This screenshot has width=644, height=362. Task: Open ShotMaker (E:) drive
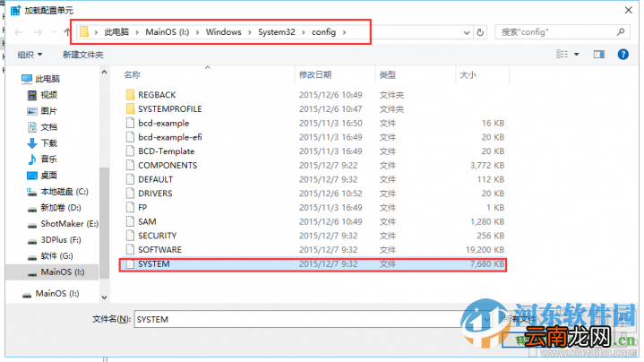pyautogui.click(x=63, y=223)
